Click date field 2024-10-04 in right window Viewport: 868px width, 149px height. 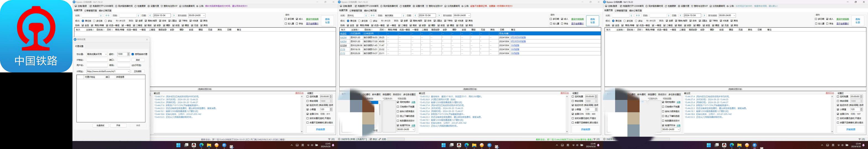(x=692, y=15)
